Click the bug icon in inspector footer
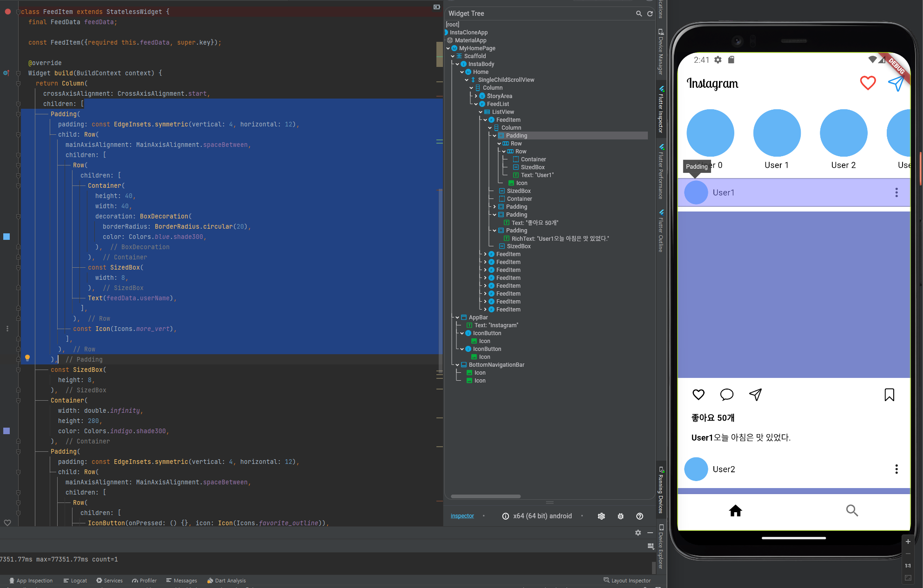The height and width of the screenshot is (588, 923). [620, 516]
